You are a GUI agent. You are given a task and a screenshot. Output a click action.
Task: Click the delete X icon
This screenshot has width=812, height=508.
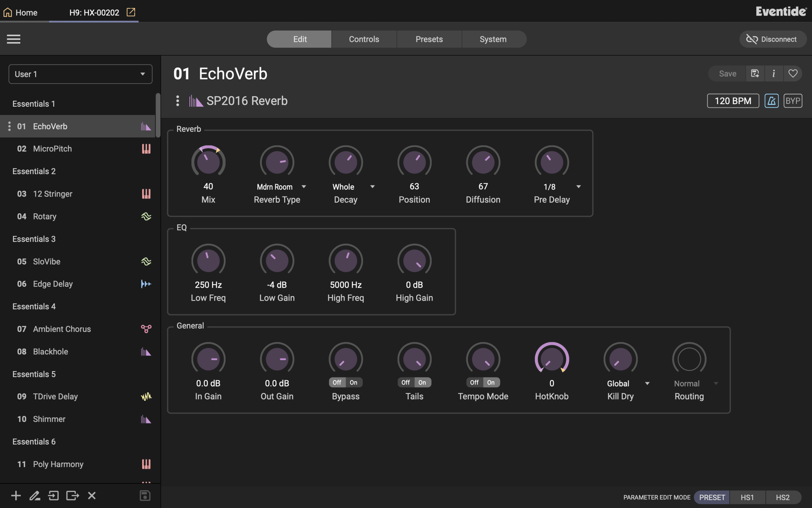(x=92, y=496)
